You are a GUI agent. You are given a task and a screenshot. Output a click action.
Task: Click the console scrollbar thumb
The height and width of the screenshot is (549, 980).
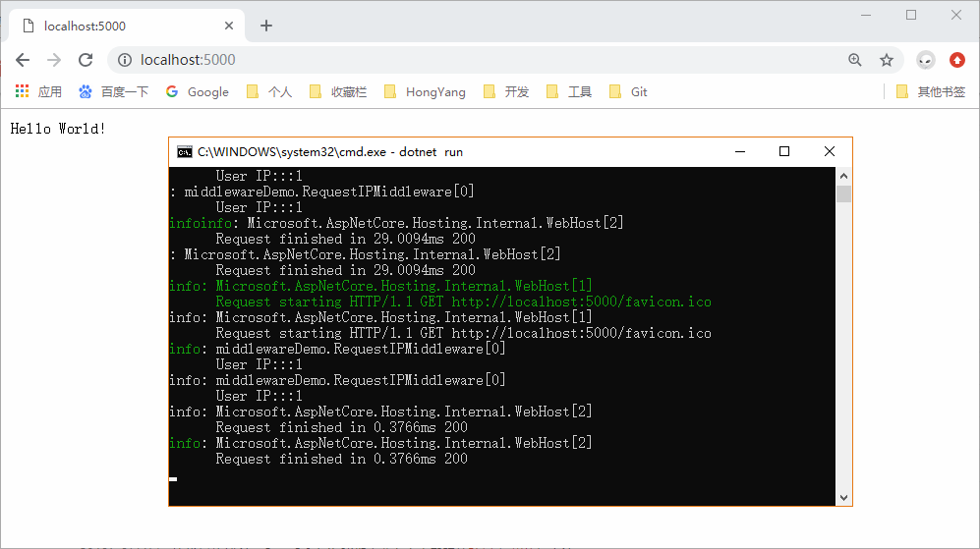click(x=843, y=194)
